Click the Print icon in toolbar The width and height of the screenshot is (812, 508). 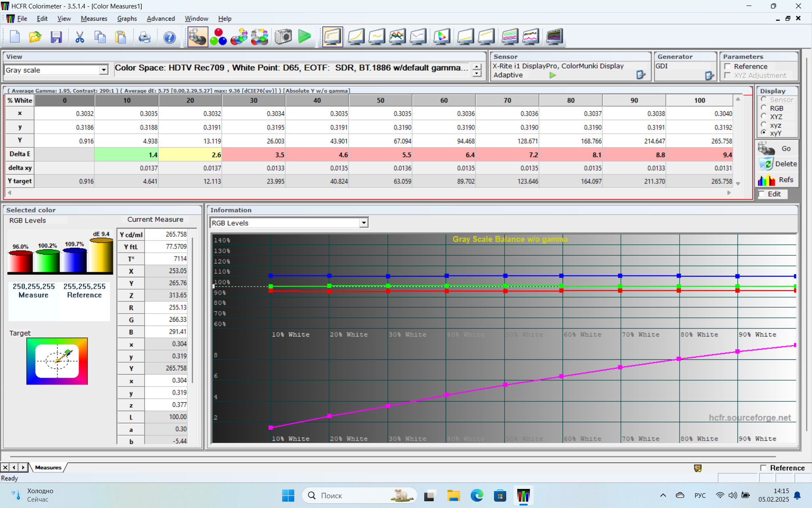pos(145,37)
